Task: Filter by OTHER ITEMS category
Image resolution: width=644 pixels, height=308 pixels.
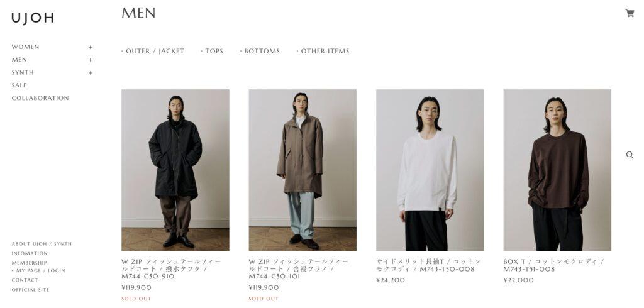Action: (x=323, y=52)
